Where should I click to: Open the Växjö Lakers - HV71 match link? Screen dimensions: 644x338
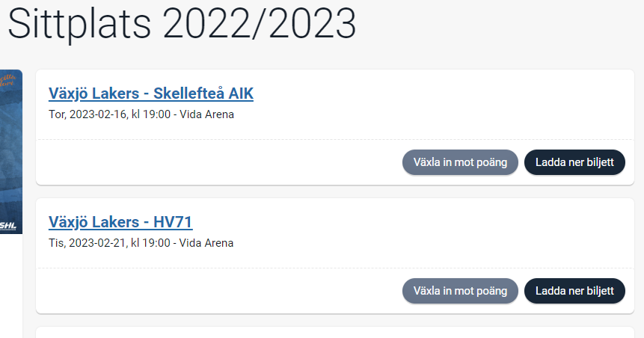[x=120, y=222]
